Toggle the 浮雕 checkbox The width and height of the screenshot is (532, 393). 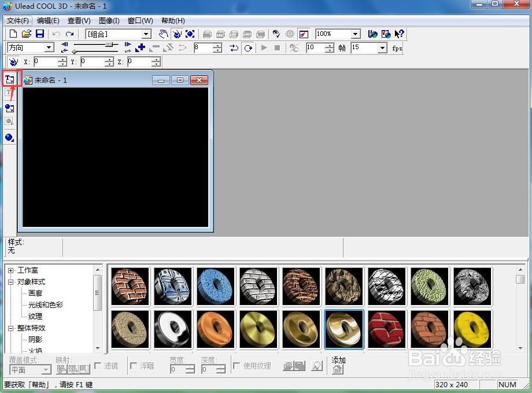(134, 366)
